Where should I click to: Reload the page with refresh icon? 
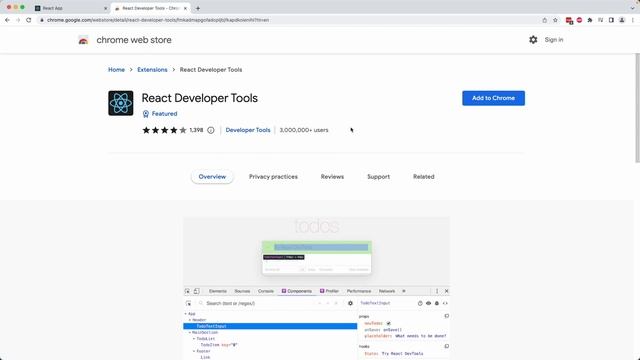coord(29,20)
